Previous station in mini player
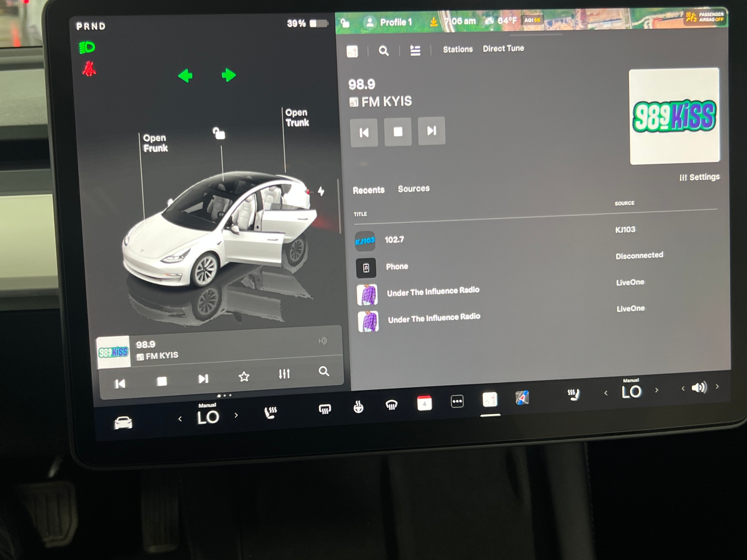Screen dimensions: 747x560 tap(120, 384)
